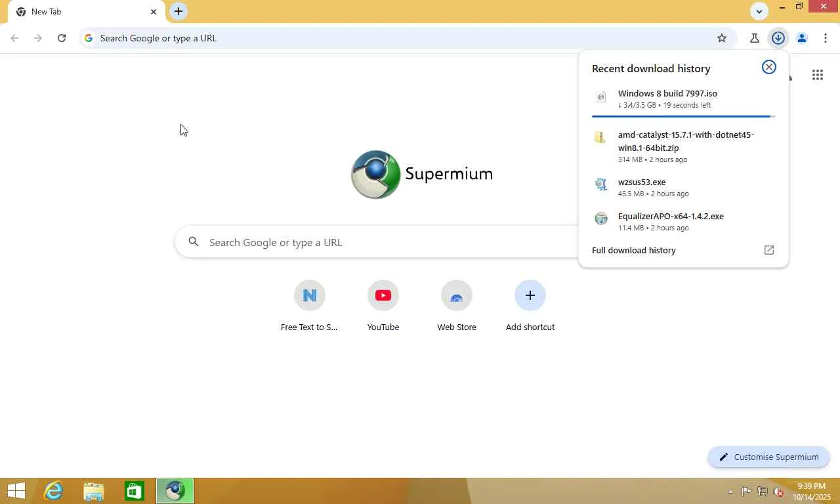
Task: Go forward to the next page
Action: (38, 38)
